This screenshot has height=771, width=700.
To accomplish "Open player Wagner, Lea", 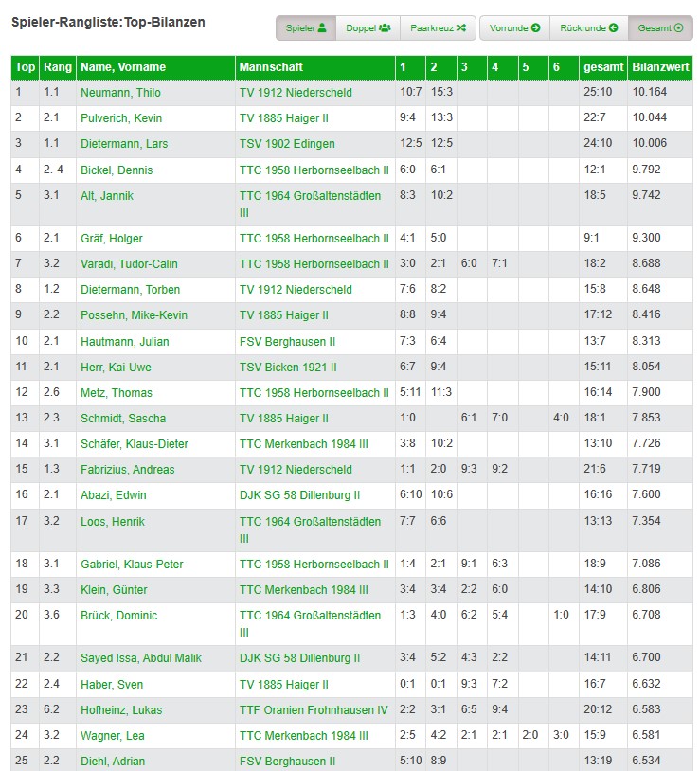I will click(x=113, y=736).
